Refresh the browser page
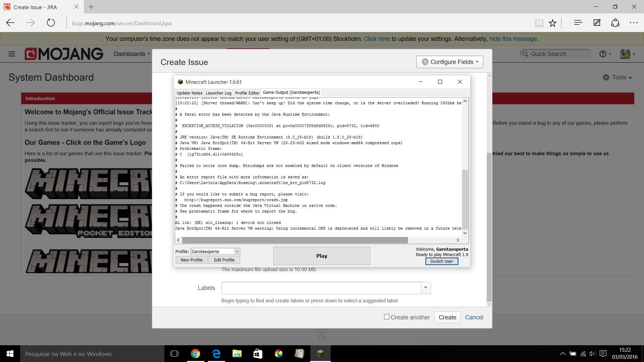This screenshot has width=644, height=362. coord(51,23)
